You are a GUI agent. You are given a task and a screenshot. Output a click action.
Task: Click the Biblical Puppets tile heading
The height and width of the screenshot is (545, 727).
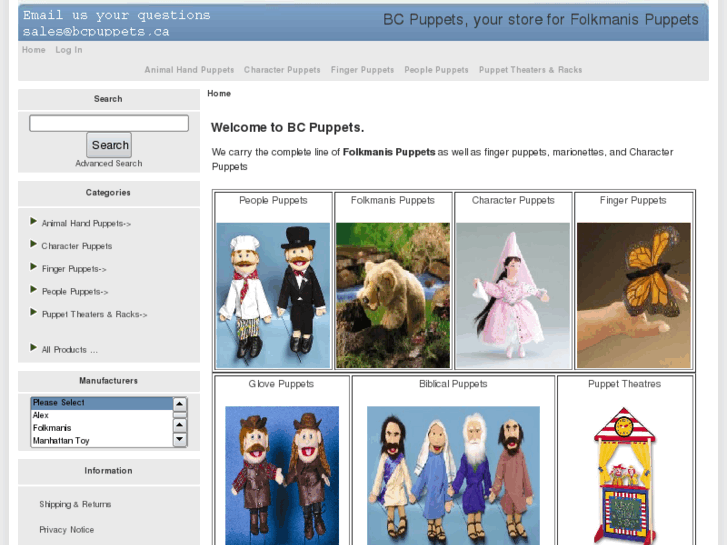(453, 384)
